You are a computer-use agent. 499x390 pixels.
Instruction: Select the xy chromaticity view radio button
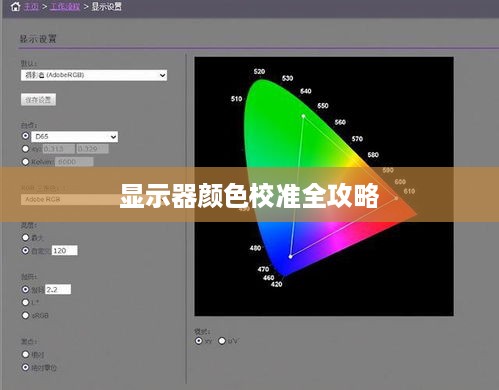click(199, 341)
